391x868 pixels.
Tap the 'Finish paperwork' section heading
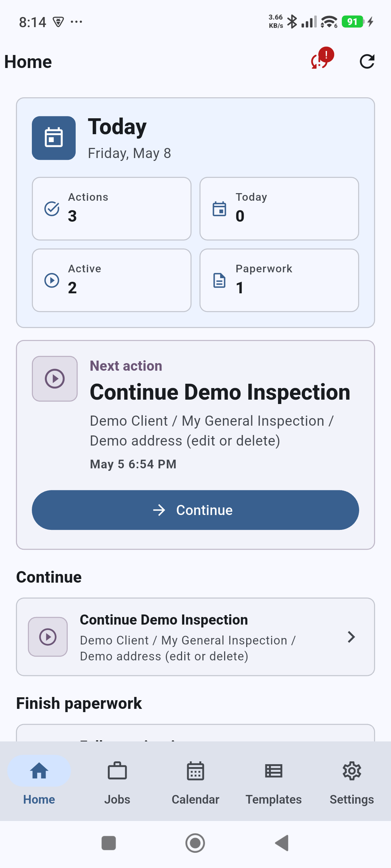(79, 703)
